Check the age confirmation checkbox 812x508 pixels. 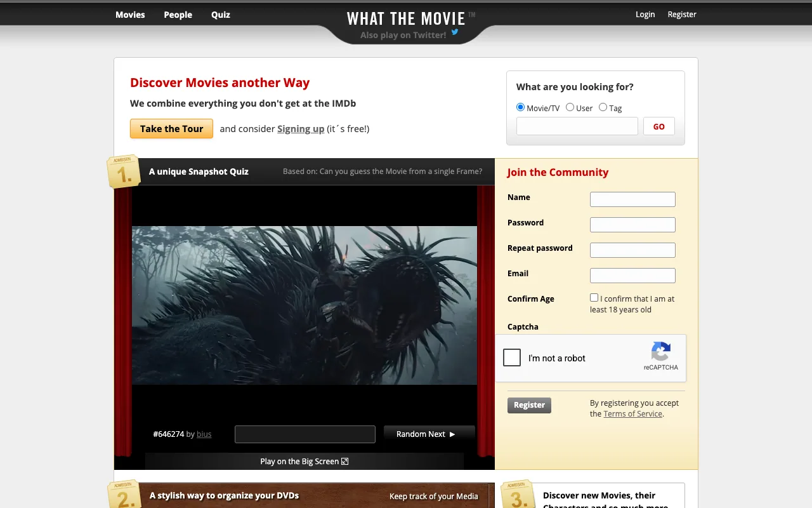(594, 297)
